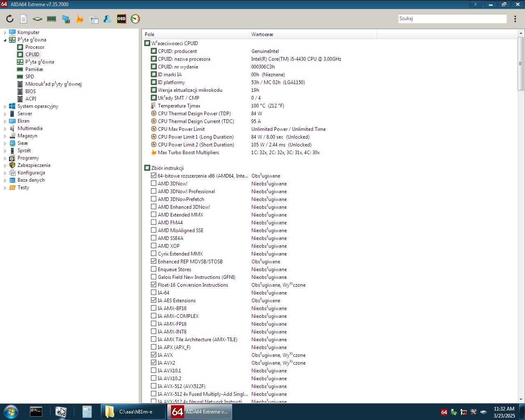The width and height of the screenshot is (525, 420).
Task: Expand Testy tree node
Action: click(x=5, y=187)
